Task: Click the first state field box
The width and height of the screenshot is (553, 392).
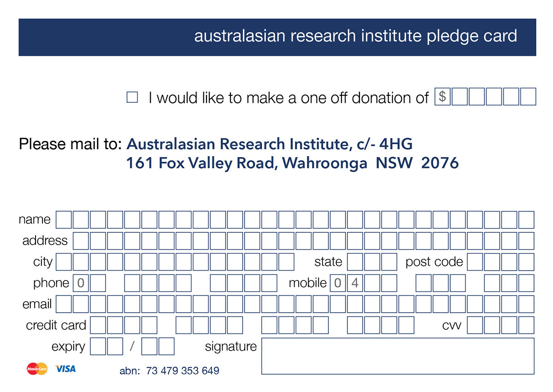Action: [355, 262]
